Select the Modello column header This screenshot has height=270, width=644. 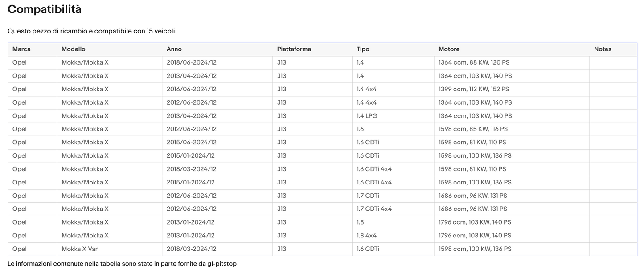pyautogui.click(x=73, y=49)
